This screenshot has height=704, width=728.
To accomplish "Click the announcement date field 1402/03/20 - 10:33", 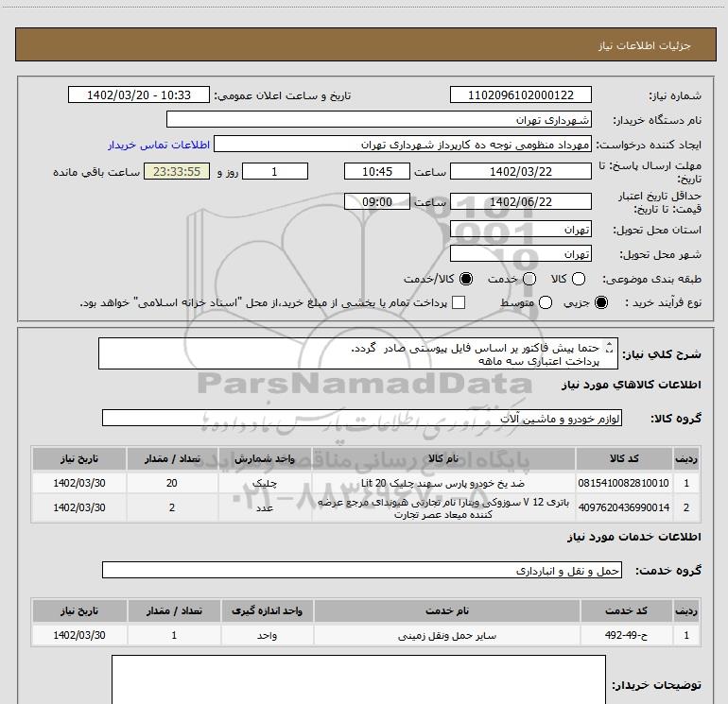I will 139,94.
